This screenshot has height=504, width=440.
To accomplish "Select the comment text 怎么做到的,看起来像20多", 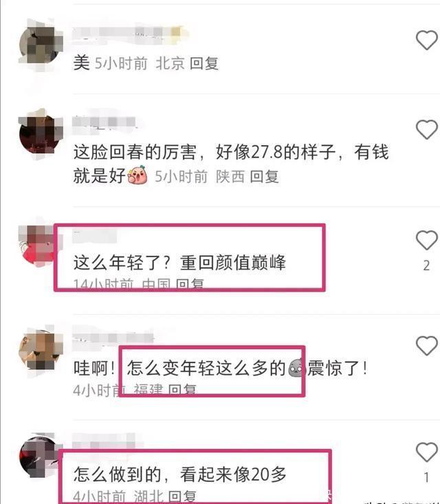I will [x=180, y=474].
